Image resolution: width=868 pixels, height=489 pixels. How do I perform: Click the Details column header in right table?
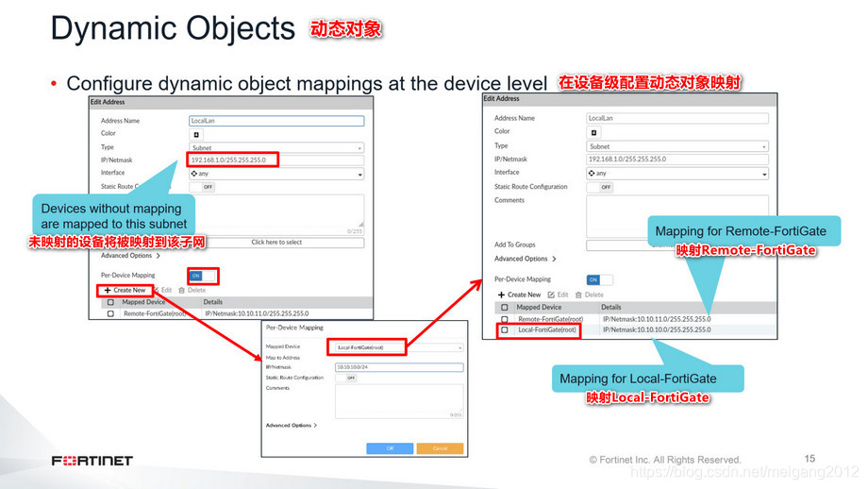click(611, 308)
